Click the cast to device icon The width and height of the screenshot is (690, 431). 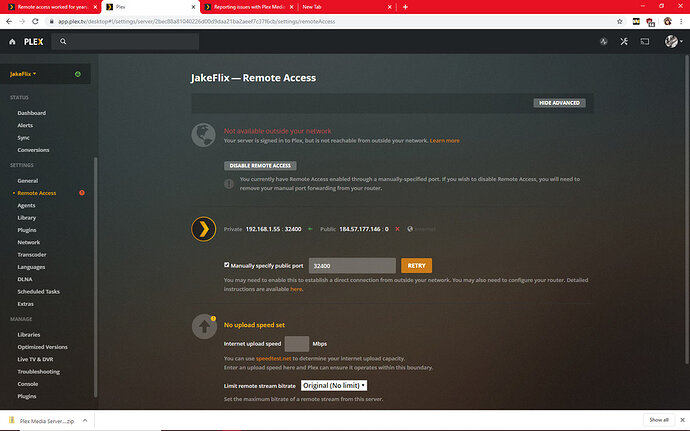coord(645,41)
